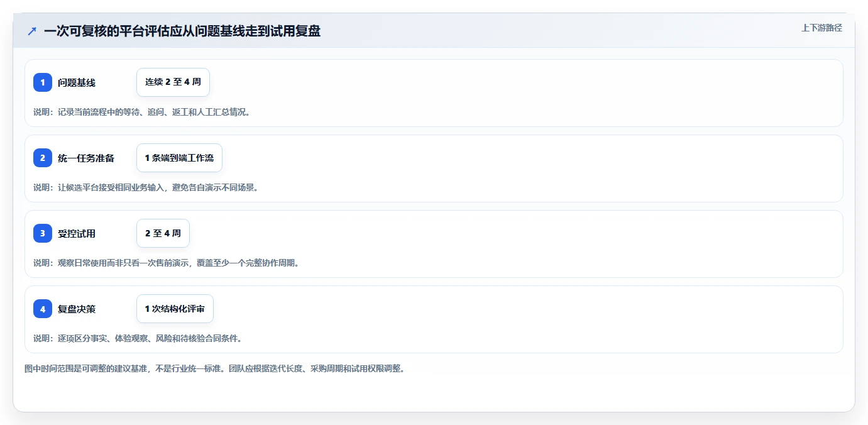
Task: Click the 连续 2 至 4 周 chip
Action: (x=173, y=82)
